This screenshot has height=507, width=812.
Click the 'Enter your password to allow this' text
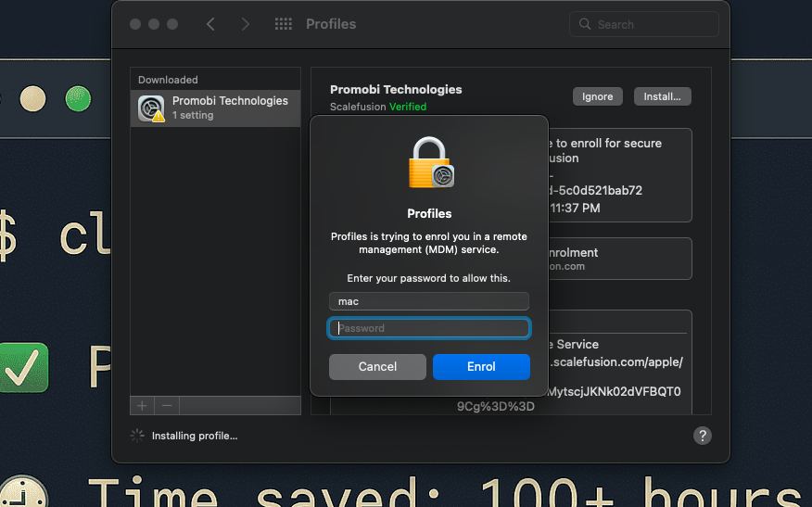pyautogui.click(x=429, y=278)
